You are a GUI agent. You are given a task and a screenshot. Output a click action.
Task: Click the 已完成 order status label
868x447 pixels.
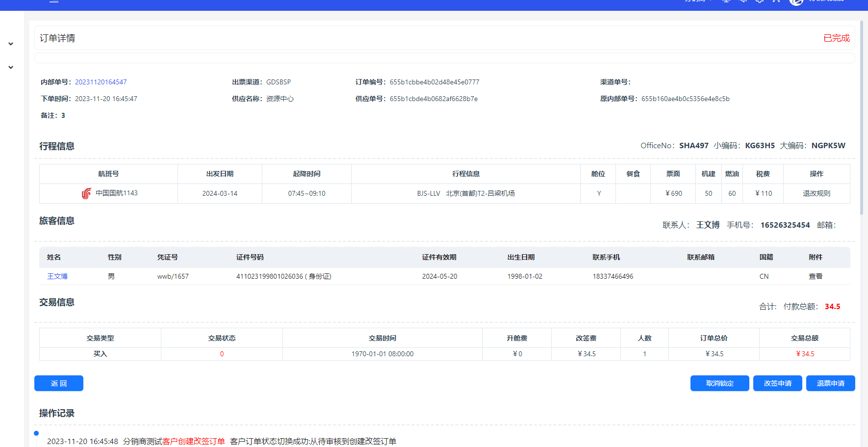836,38
